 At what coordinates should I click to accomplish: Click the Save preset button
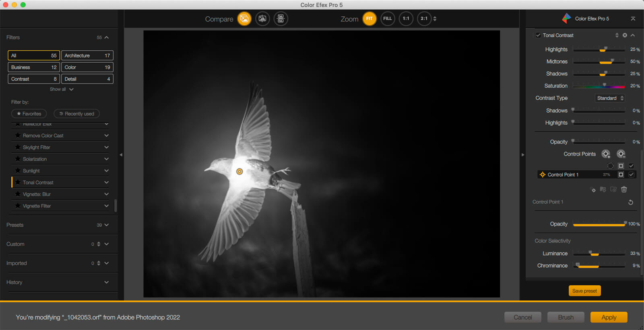click(584, 291)
